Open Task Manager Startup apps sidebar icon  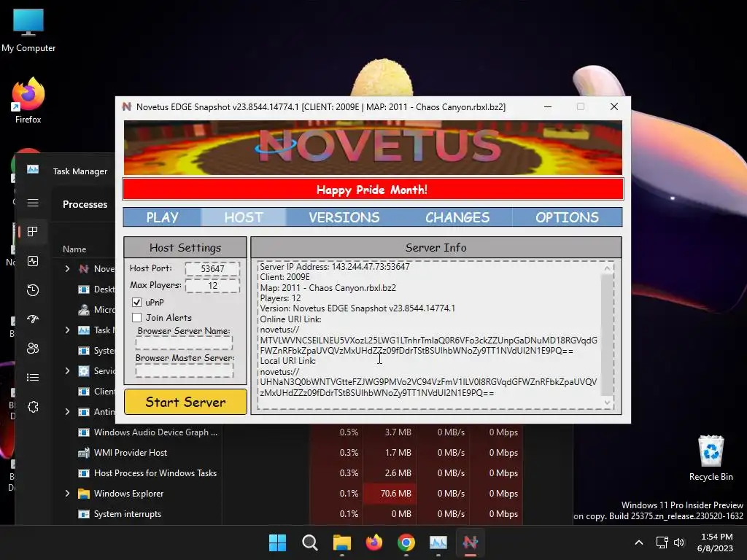(33, 319)
